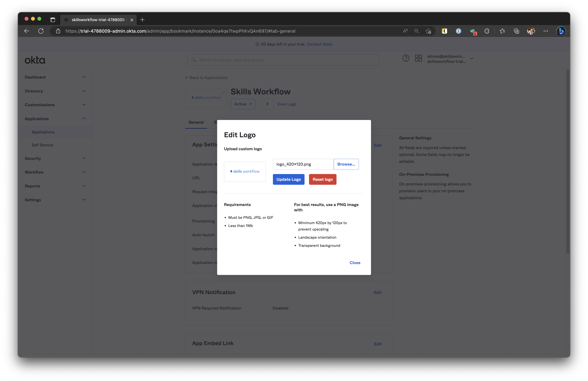Click the Update Logo button
This screenshot has width=588, height=381.
289,179
